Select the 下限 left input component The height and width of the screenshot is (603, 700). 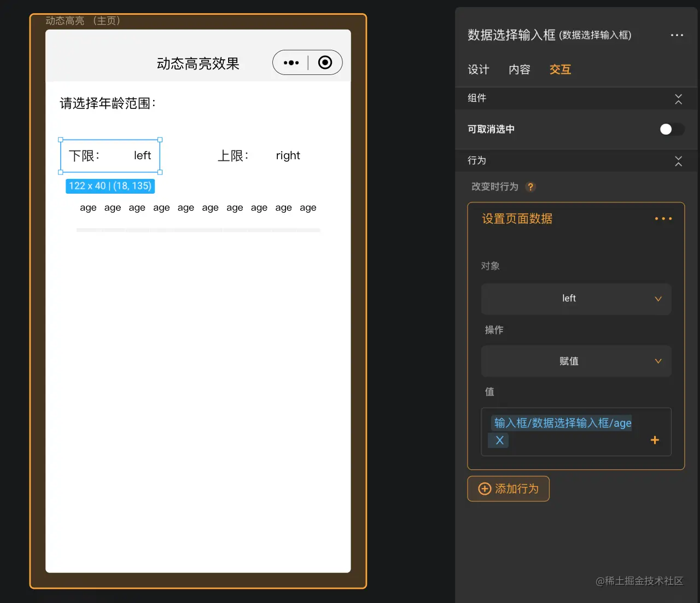110,156
